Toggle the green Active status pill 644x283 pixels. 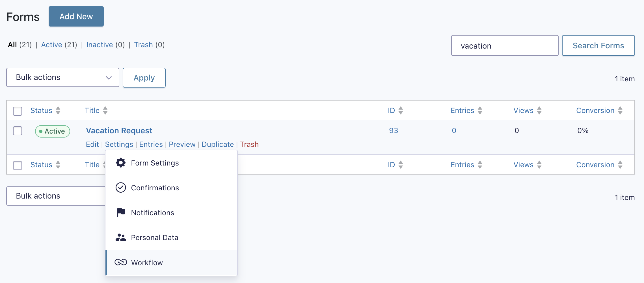(53, 131)
